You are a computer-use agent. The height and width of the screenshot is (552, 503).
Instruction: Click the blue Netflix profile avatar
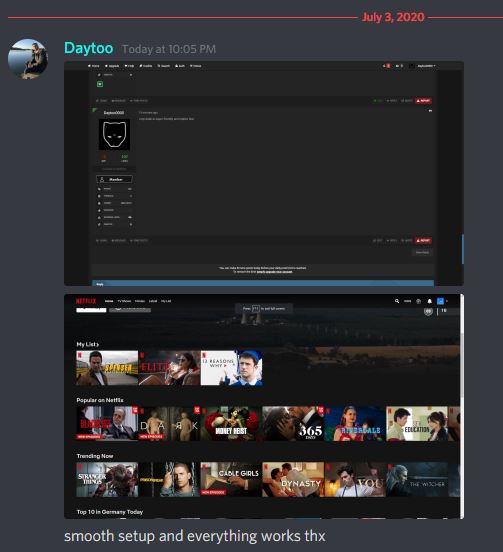coord(440,301)
